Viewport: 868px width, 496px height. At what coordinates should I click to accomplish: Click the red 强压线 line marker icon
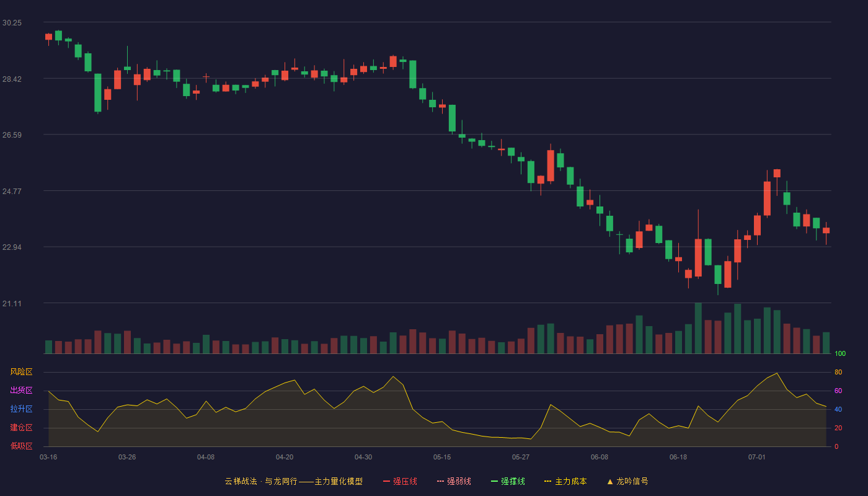point(386,481)
